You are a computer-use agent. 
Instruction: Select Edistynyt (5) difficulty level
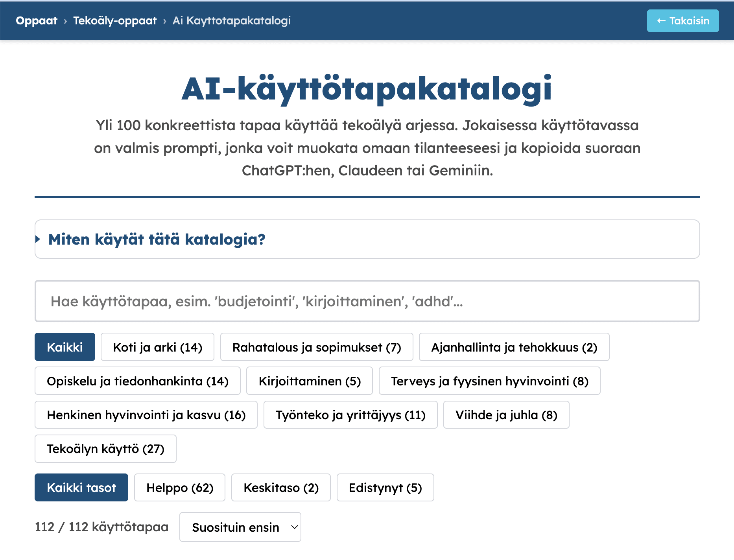(385, 488)
